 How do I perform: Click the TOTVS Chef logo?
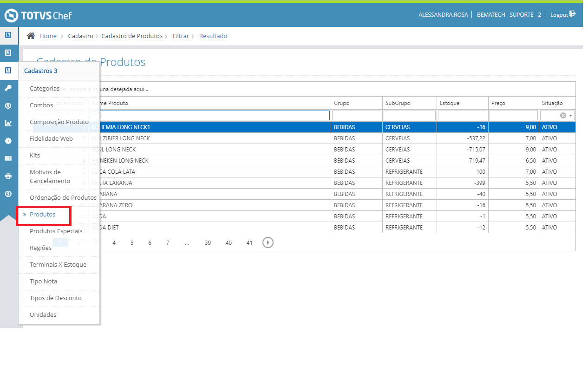pyautogui.click(x=38, y=16)
